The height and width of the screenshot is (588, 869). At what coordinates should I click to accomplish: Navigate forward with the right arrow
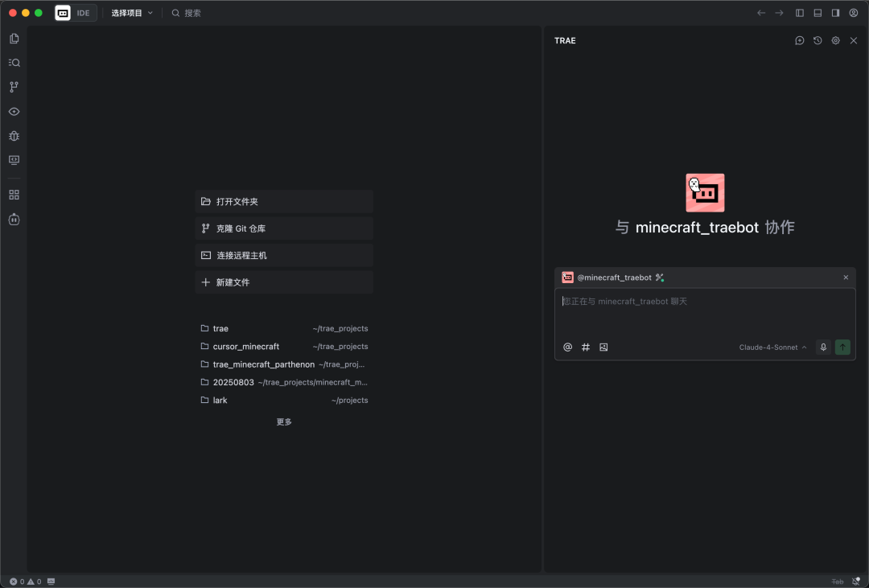779,13
